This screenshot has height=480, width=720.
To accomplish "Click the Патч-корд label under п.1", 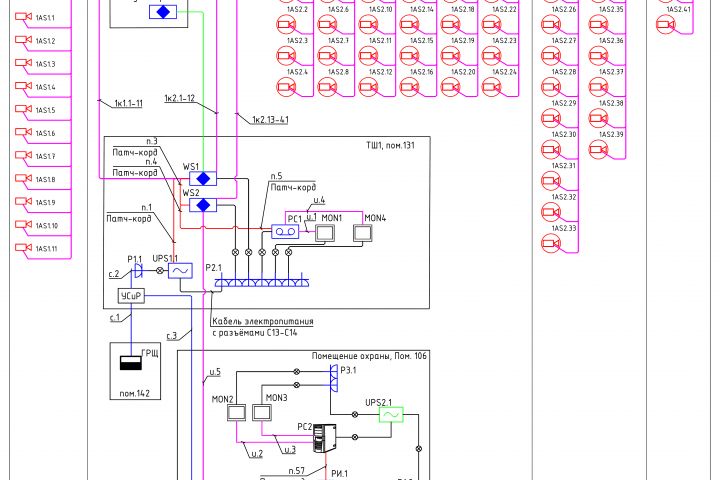I will (129, 218).
